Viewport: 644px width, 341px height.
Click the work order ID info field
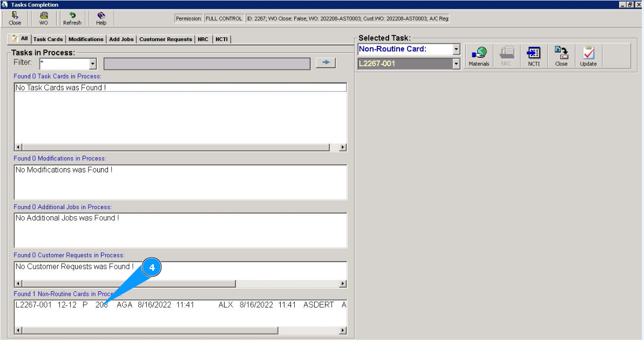pyautogui.click(x=348, y=18)
